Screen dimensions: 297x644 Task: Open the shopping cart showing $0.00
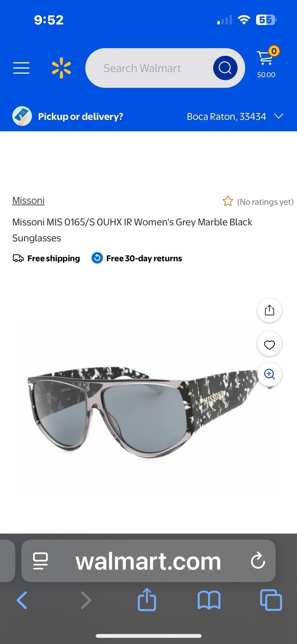[x=266, y=63]
